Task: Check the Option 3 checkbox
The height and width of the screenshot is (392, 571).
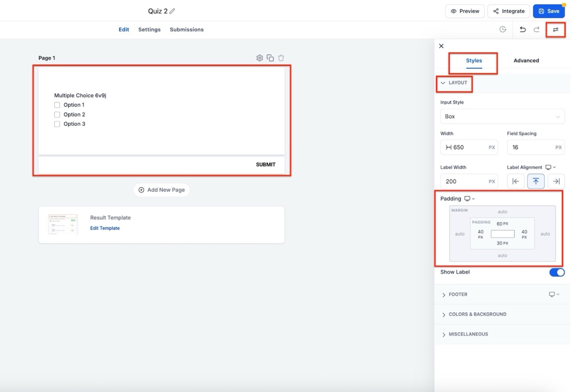Action: [x=57, y=124]
